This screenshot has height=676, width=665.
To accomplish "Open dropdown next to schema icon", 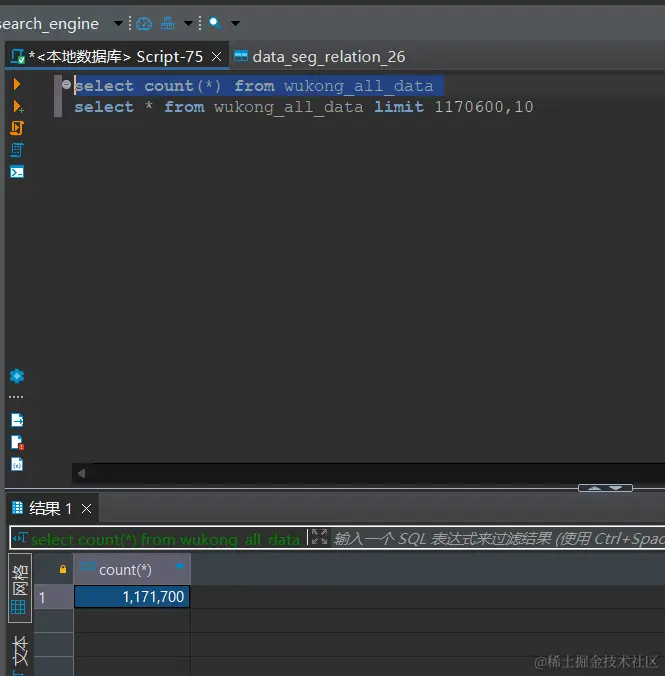I will click(188, 23).
